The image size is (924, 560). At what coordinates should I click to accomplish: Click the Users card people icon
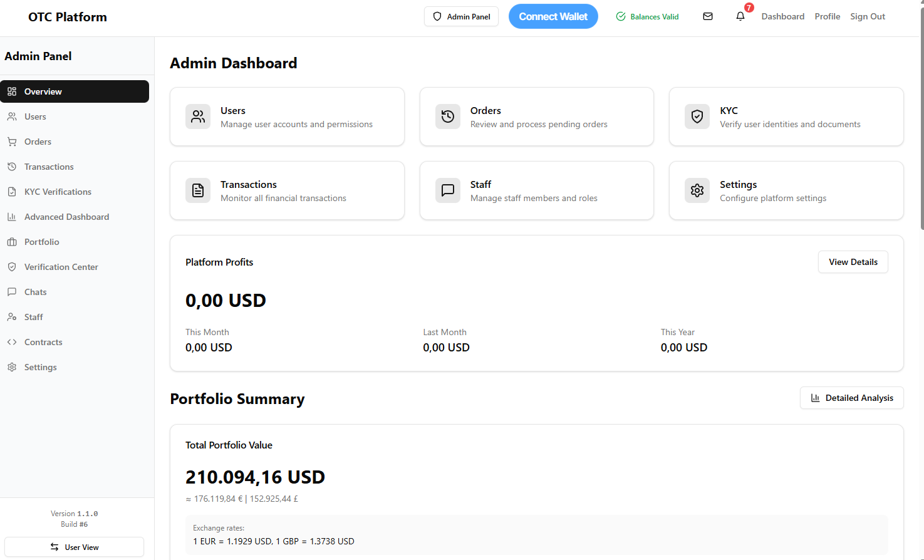tap(197, 117)
